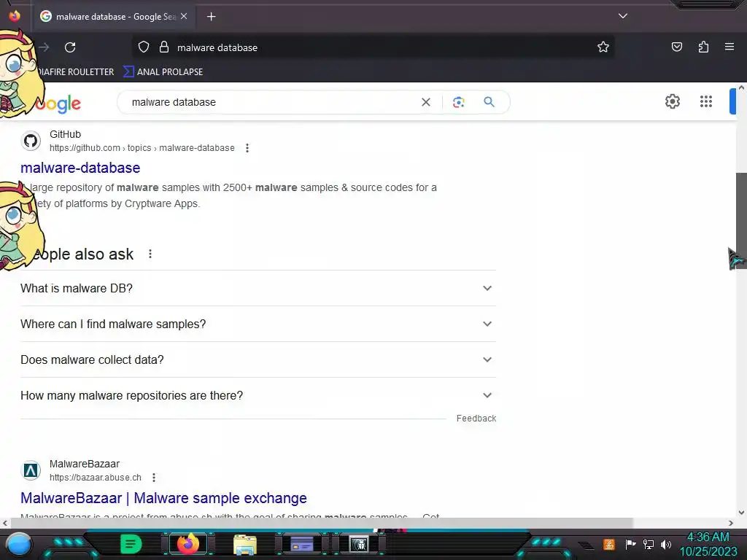747x560 pixels.
Task: Click the Feedback link
Action: pyautogui.click(x=476, y=418)
